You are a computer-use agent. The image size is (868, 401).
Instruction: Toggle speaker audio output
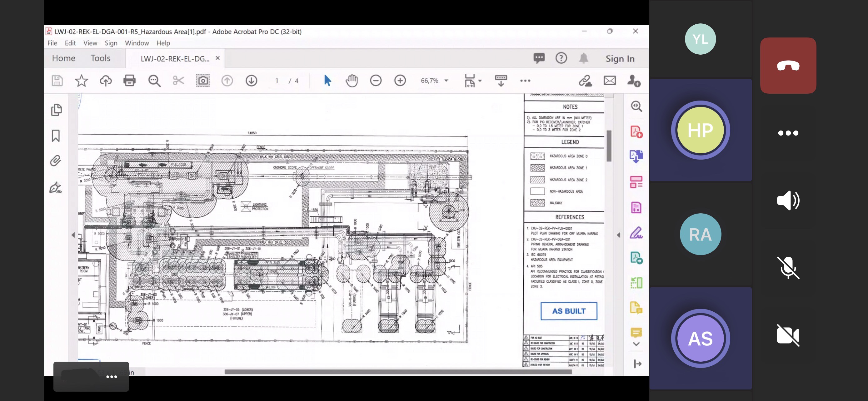[x=788, y=201]
